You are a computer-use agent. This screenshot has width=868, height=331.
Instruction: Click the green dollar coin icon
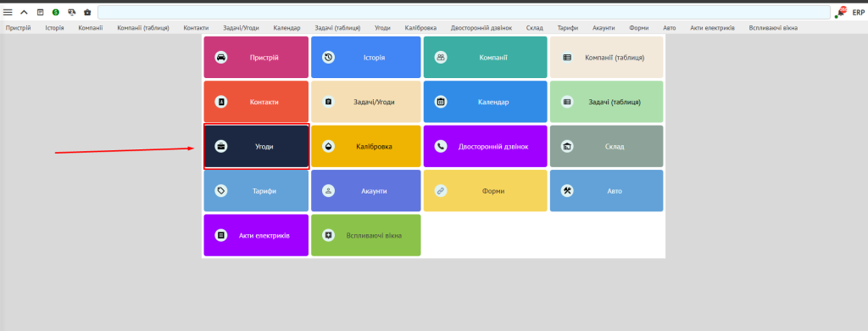point(55,12)
